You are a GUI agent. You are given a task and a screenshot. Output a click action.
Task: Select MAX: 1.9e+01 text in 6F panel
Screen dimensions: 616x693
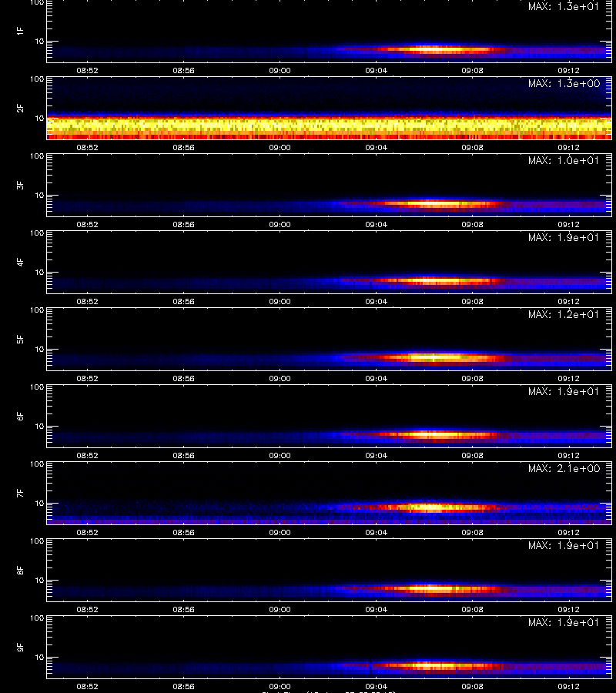coord(564,392)
